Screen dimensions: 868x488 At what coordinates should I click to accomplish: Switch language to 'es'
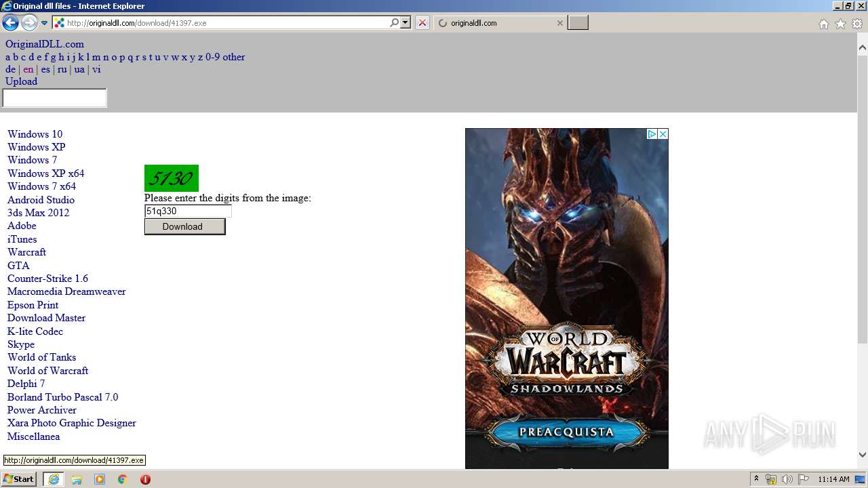[x=45, y=69]
